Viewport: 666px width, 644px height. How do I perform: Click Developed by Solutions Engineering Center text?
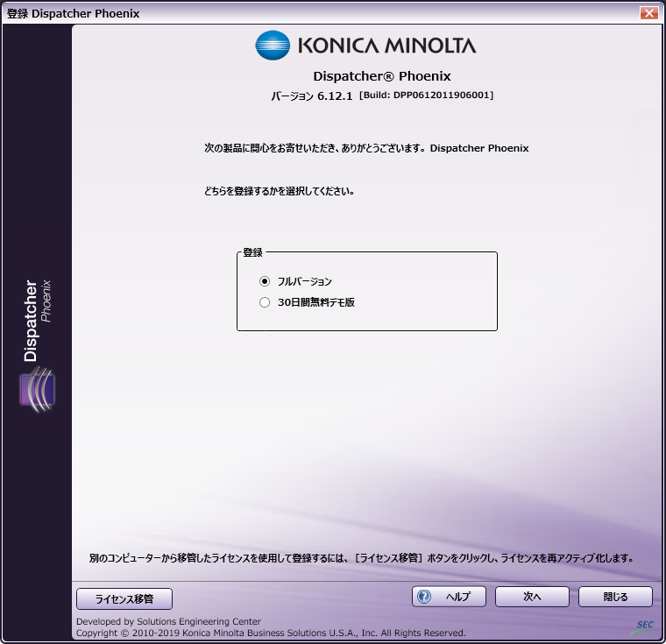(x=168, y=621)
